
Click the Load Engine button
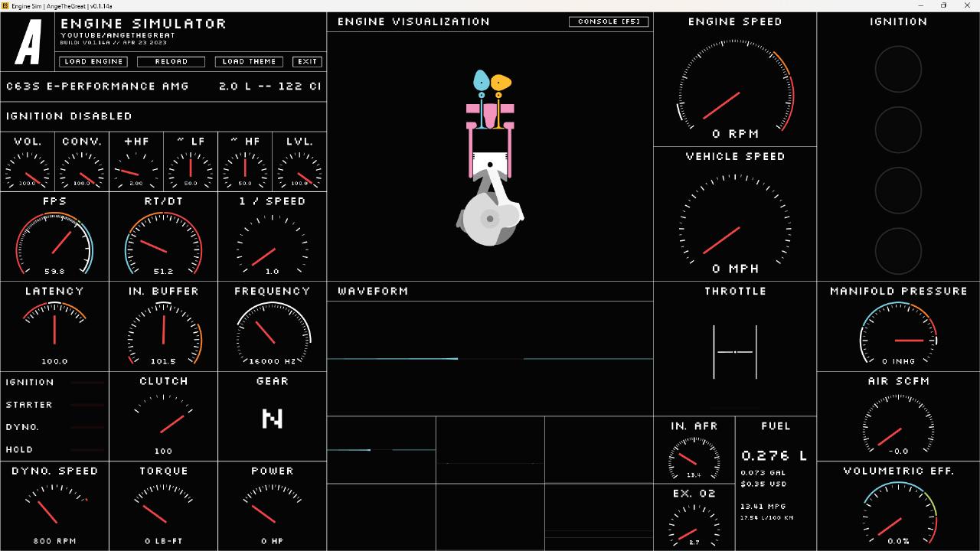93,61
